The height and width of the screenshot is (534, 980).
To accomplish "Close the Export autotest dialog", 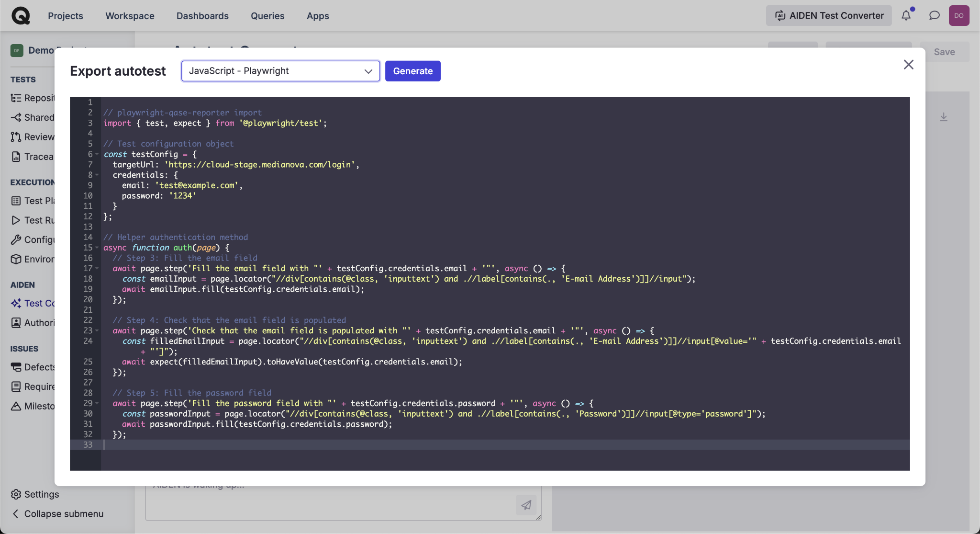I will (x=908, y=65).
